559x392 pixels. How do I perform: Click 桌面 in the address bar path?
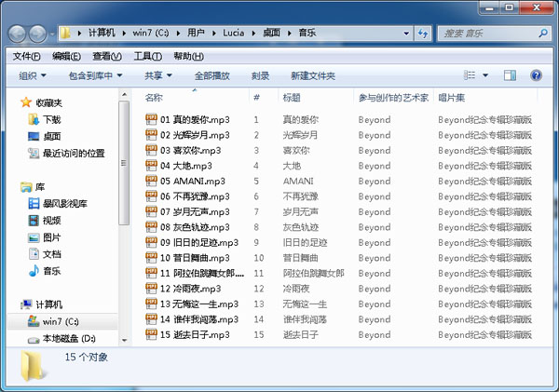[x=271, y=34]
